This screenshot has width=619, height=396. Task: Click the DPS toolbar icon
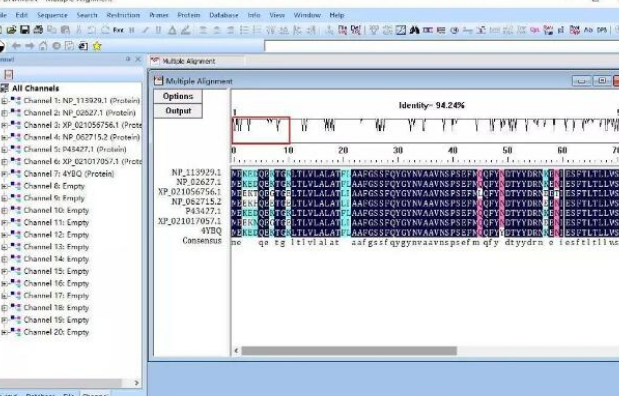pyautogui.click(x=602, y=30)
